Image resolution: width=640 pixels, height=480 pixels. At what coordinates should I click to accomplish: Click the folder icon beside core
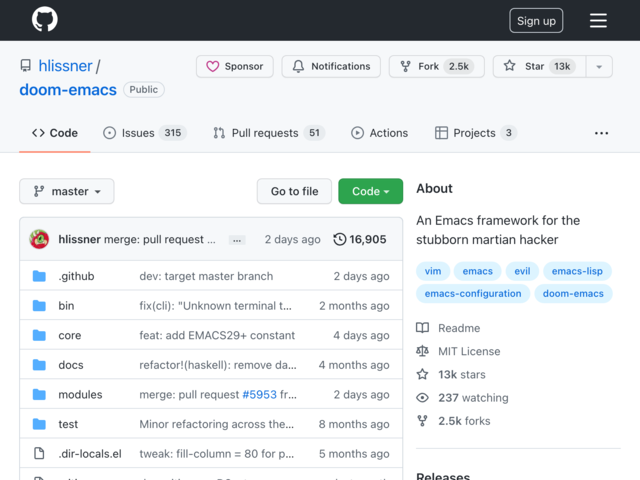pos(39,335)
